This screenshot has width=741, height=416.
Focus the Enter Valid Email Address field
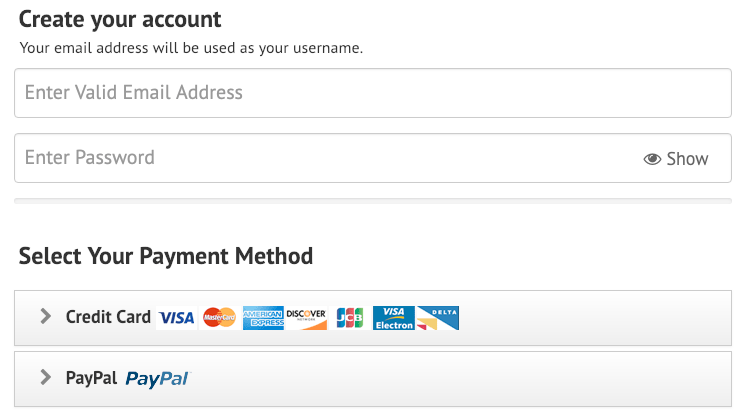[x=373, y=93]
